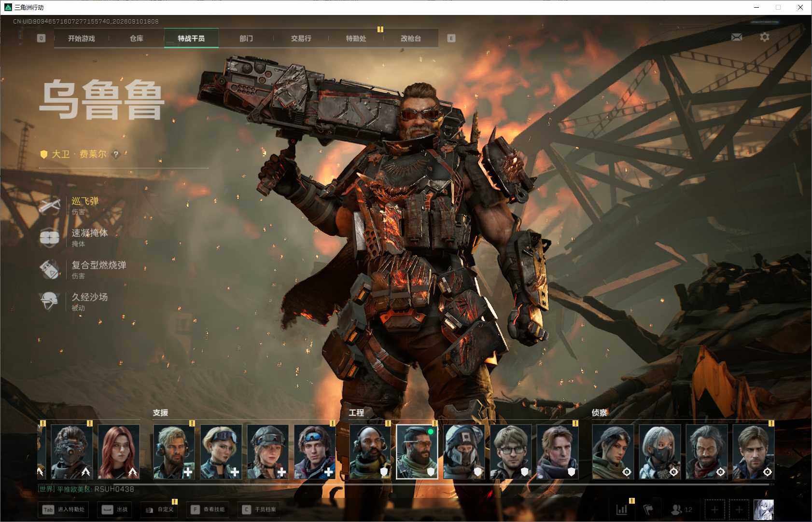
Task: Open the player avatar in the bottom corner
Action: pos(764,509)
